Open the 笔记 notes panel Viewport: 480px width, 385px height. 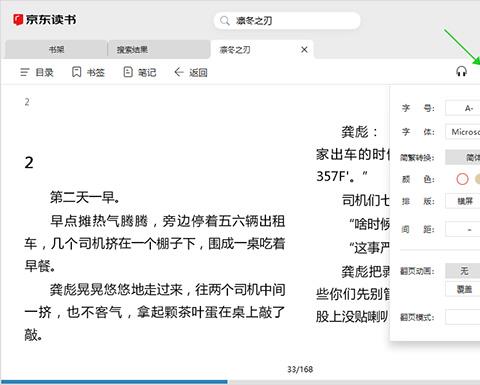[140, 72]
